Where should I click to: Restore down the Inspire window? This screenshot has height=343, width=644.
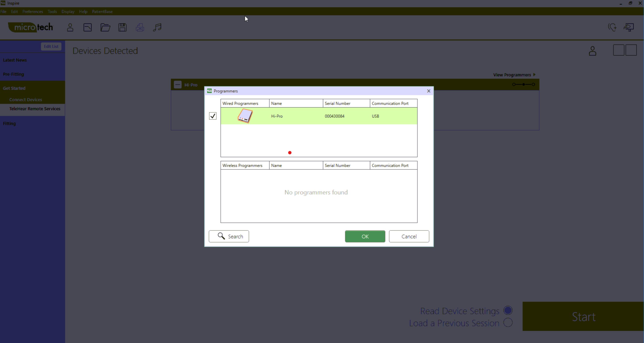point(630,3)
